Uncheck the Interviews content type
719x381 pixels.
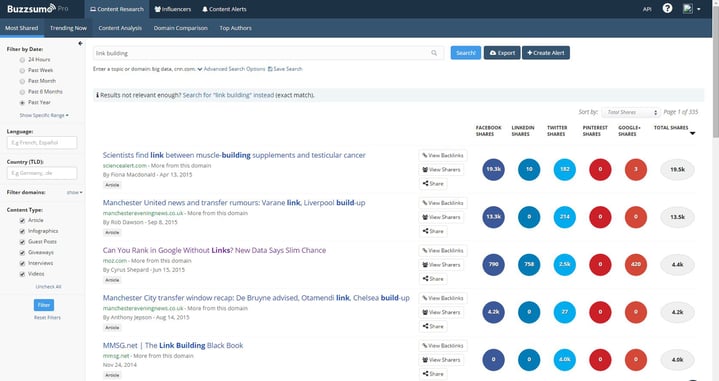[x=22, y=263]
